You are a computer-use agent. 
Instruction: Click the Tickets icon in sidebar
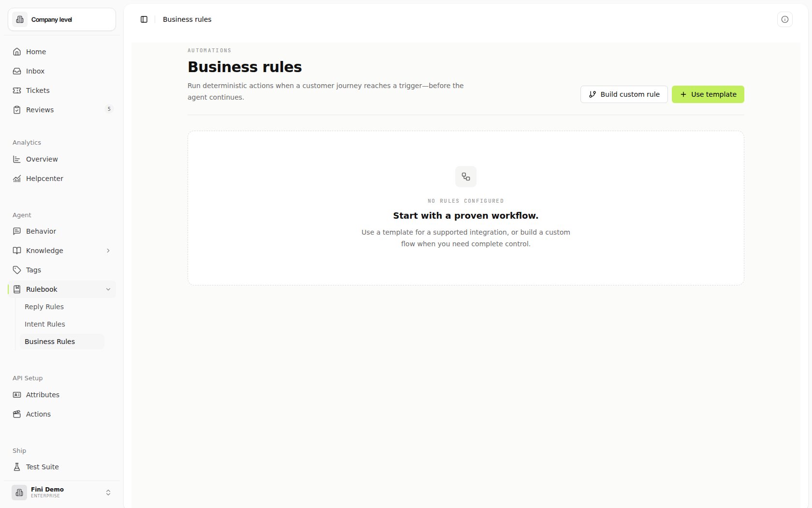coord(17,90)
